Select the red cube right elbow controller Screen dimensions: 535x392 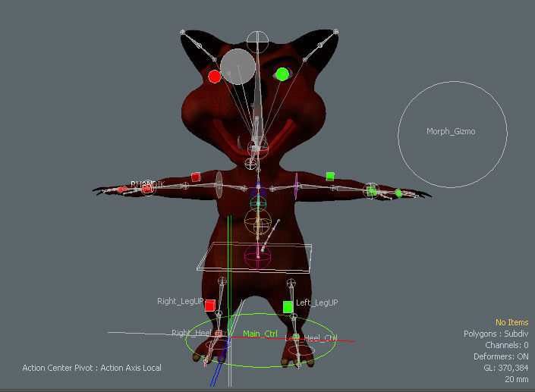196,177
